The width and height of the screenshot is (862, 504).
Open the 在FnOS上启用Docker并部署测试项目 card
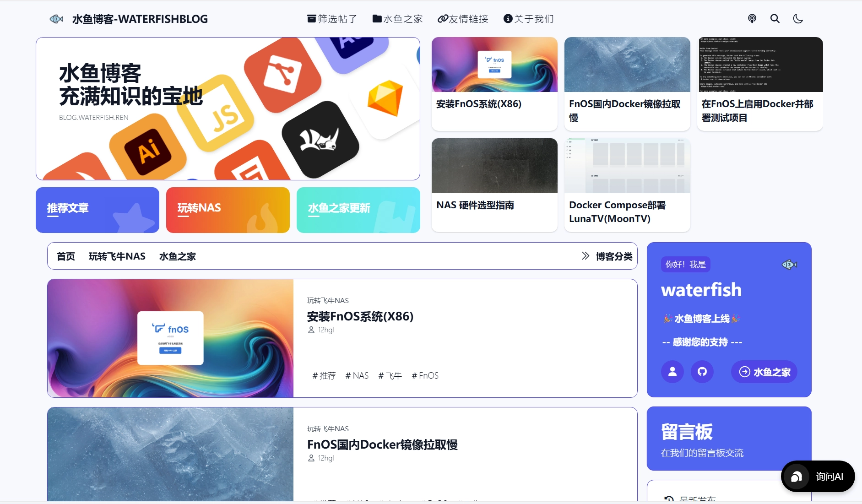tap(760, 84)
